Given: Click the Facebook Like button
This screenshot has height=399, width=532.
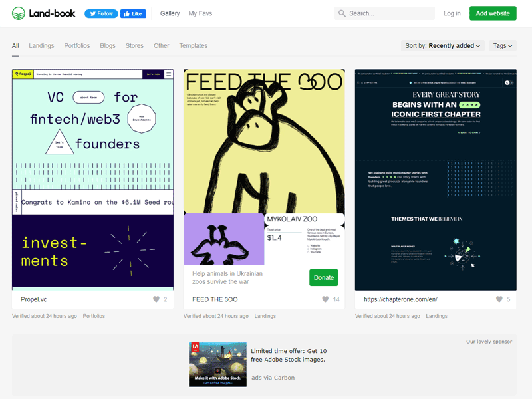Looking at the screenshot, I should coord(133,13).
